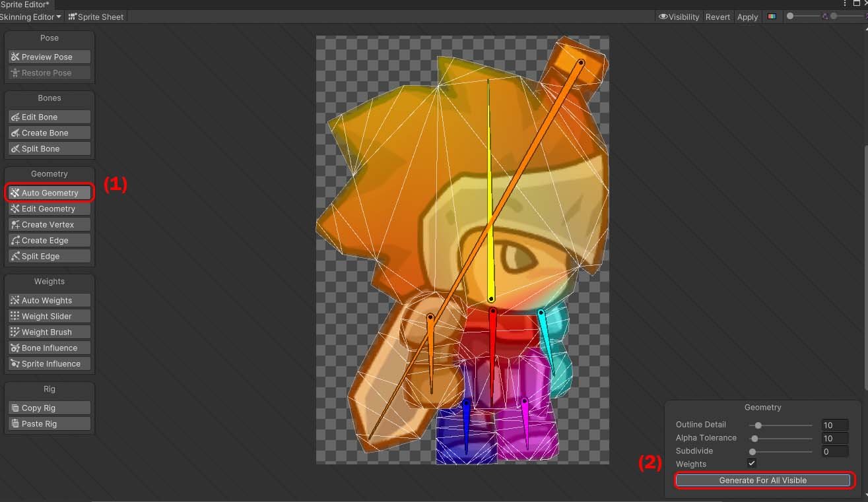Select the Edit Bone tool

point(50,117)
